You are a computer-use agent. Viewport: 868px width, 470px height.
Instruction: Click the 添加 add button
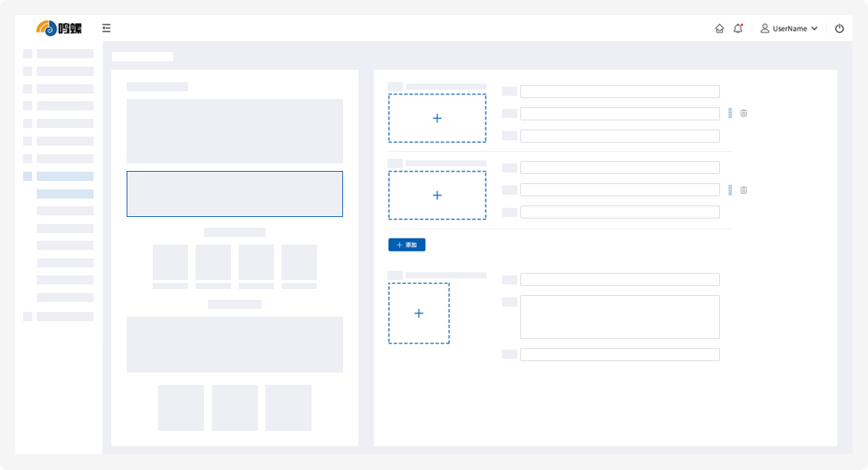[x=407, y=245]
